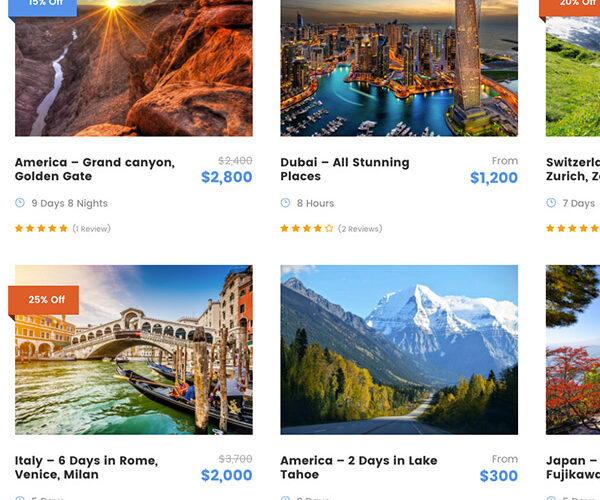Click the clock icon beside 7 Days

551,203
